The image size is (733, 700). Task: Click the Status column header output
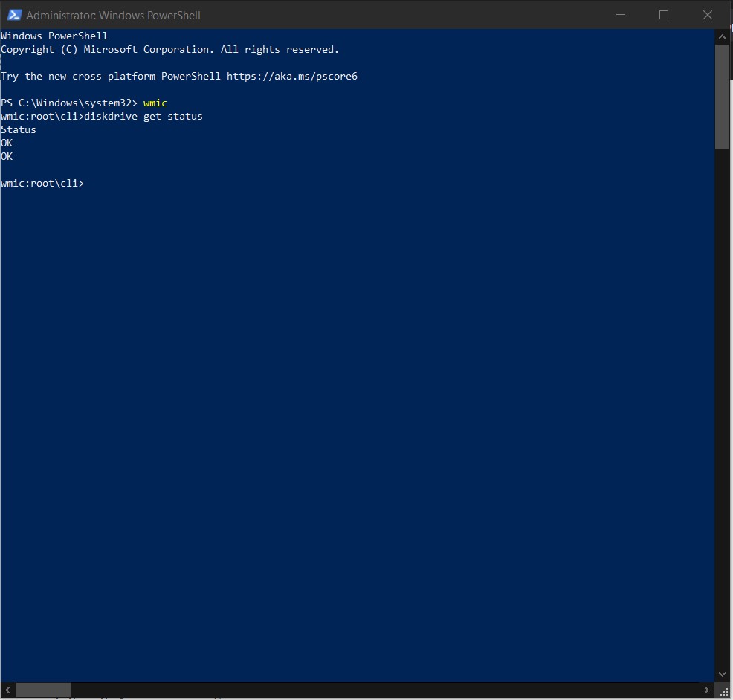[x=19, y=129]
